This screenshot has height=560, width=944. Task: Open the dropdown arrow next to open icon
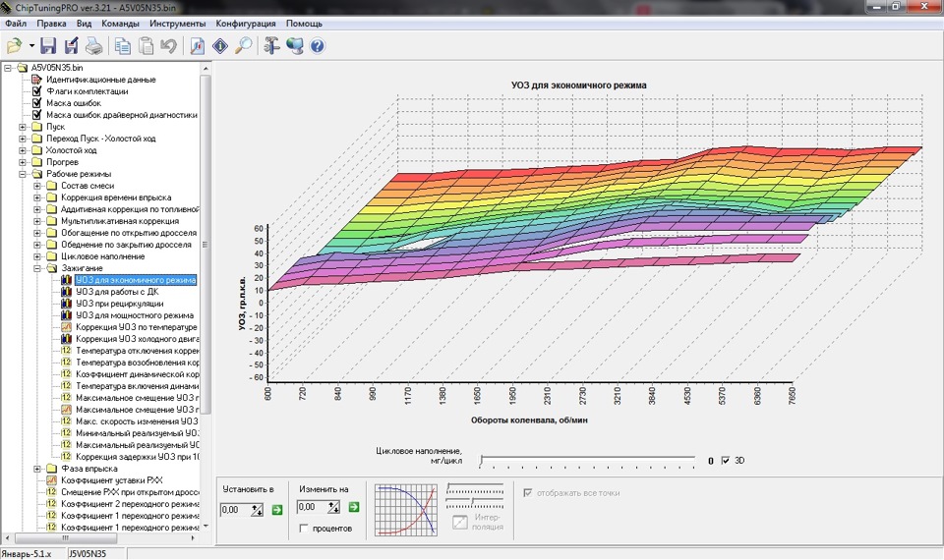(x=32, y=46)
